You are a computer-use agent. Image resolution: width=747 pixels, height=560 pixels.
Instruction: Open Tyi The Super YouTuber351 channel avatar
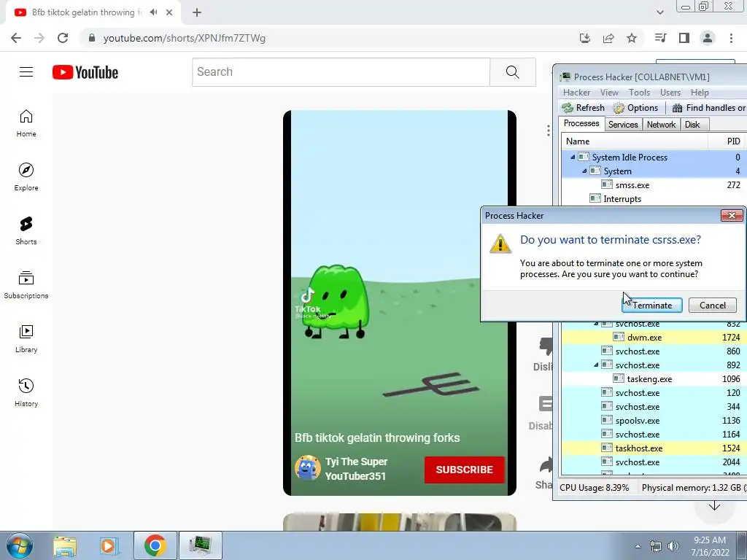point(307,468)
